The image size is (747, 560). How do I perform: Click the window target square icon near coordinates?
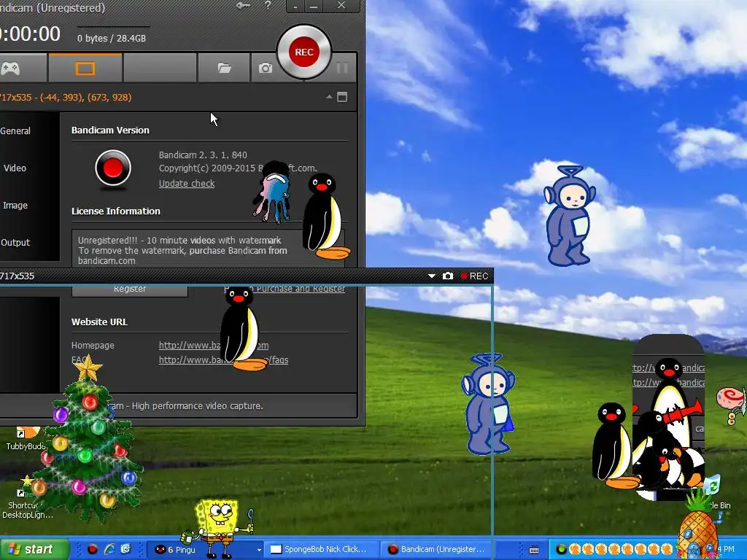click(x=342, y=97)
